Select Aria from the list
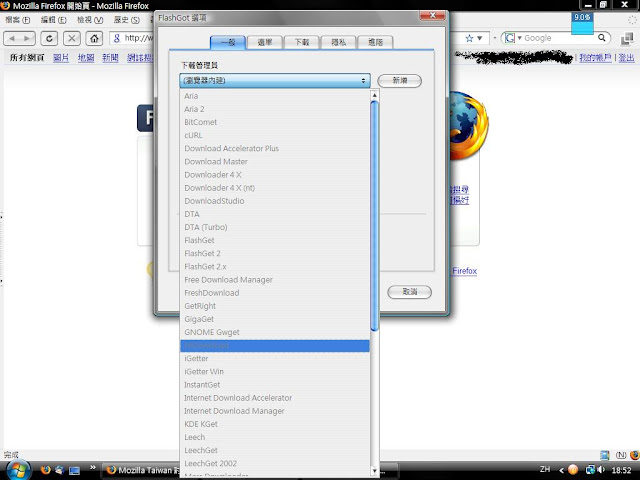640x480 pixels. (x=275, y=96)
